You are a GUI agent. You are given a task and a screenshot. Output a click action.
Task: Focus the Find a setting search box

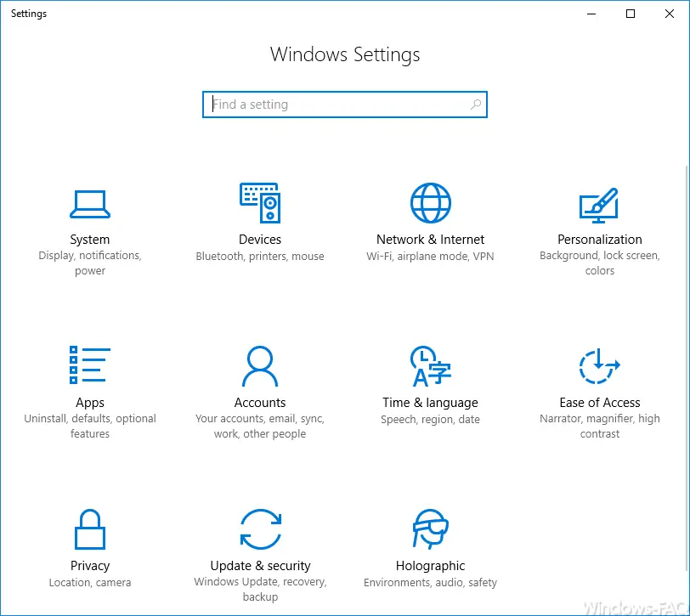344,105
